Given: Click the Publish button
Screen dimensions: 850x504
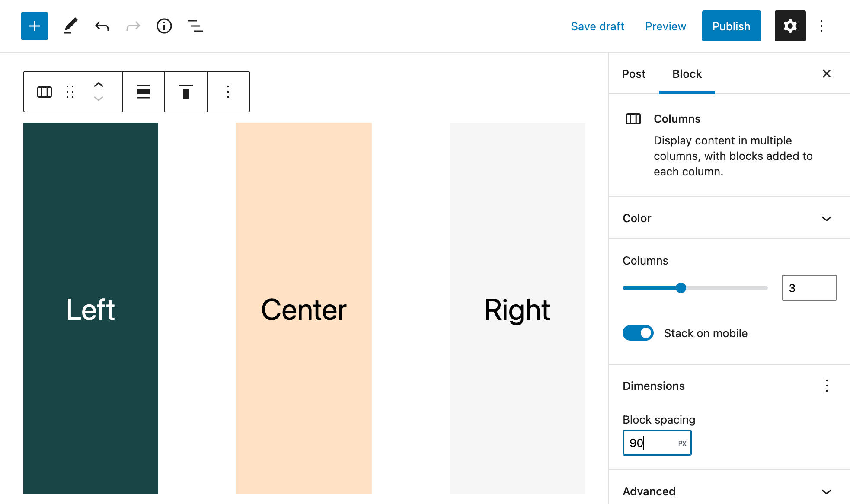Looking at the screenshot, I should 731,26.
